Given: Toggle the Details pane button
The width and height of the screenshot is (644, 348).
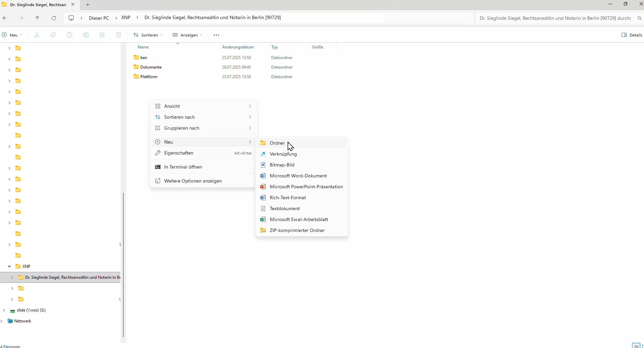Looking at the screenshot, I should click(x=632, y=35).
